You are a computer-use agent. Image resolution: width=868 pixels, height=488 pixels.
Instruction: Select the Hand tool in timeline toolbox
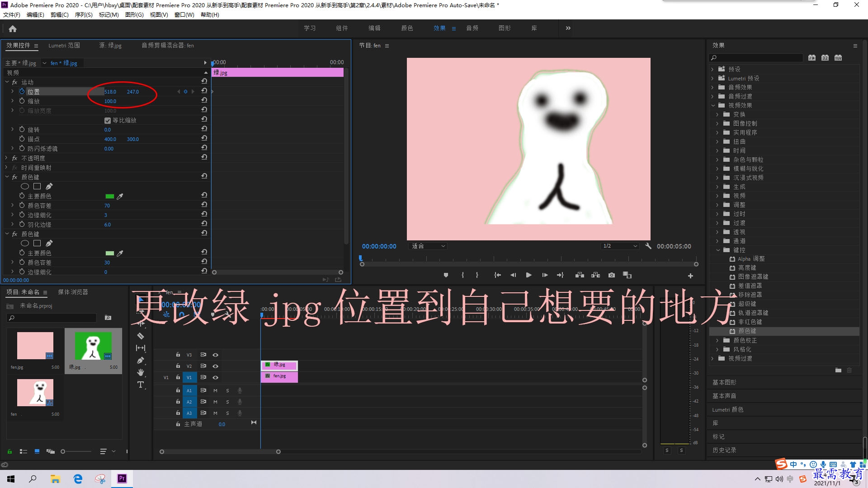pos(141,372)
